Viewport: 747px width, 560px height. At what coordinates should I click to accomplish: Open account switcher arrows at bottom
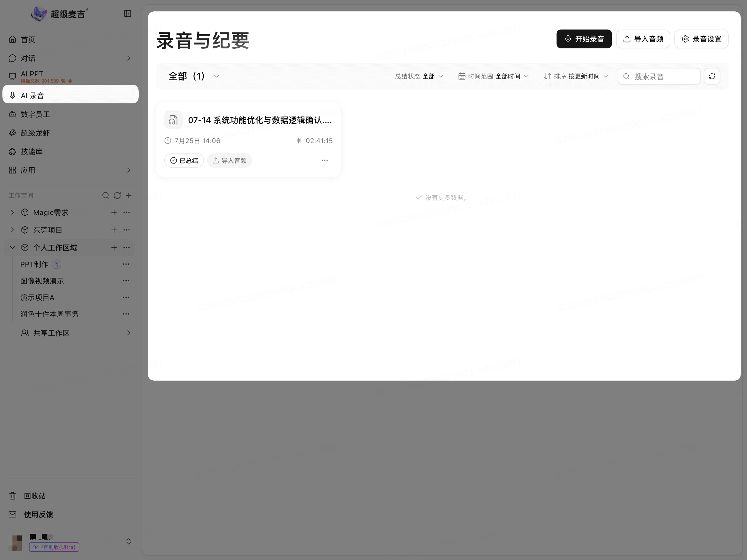click(129, 541)
